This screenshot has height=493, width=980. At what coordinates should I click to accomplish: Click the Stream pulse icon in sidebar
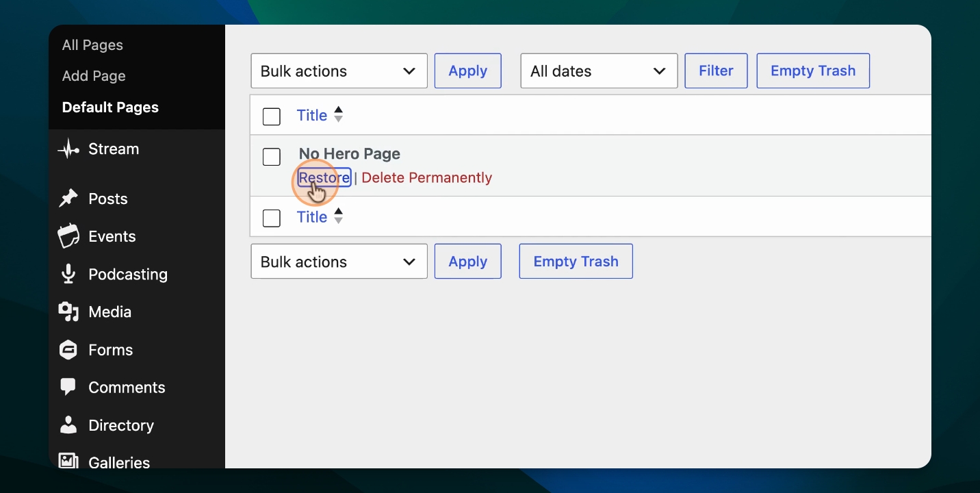(68, 149)
